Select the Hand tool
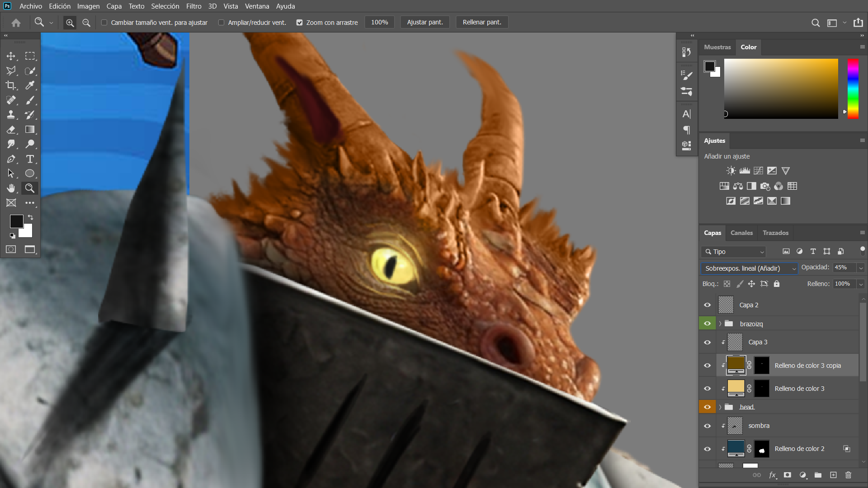The image size is (868, 488). 11,188
